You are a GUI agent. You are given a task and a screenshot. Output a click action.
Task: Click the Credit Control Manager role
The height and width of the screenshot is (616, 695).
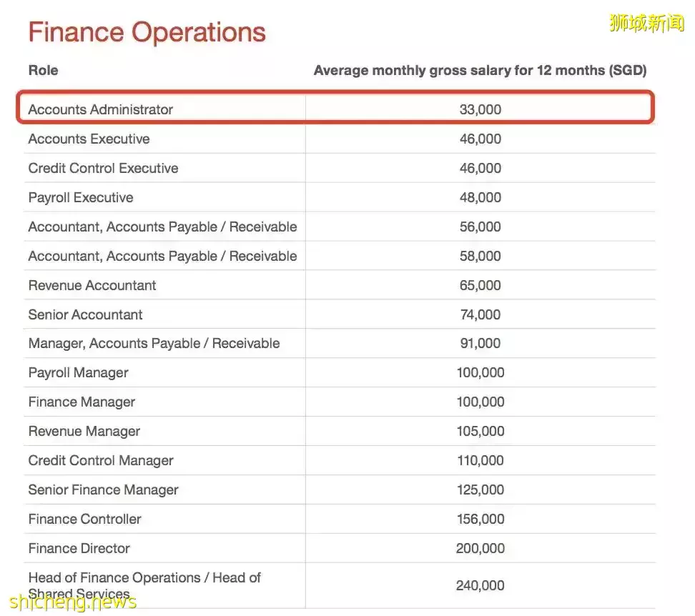100,460
